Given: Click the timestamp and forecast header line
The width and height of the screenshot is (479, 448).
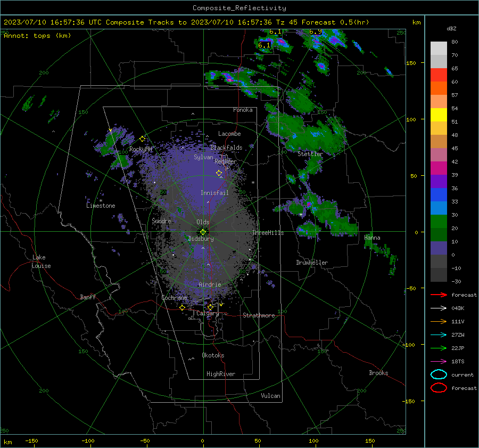Looking at the screenshot, I should coord(186,22).
